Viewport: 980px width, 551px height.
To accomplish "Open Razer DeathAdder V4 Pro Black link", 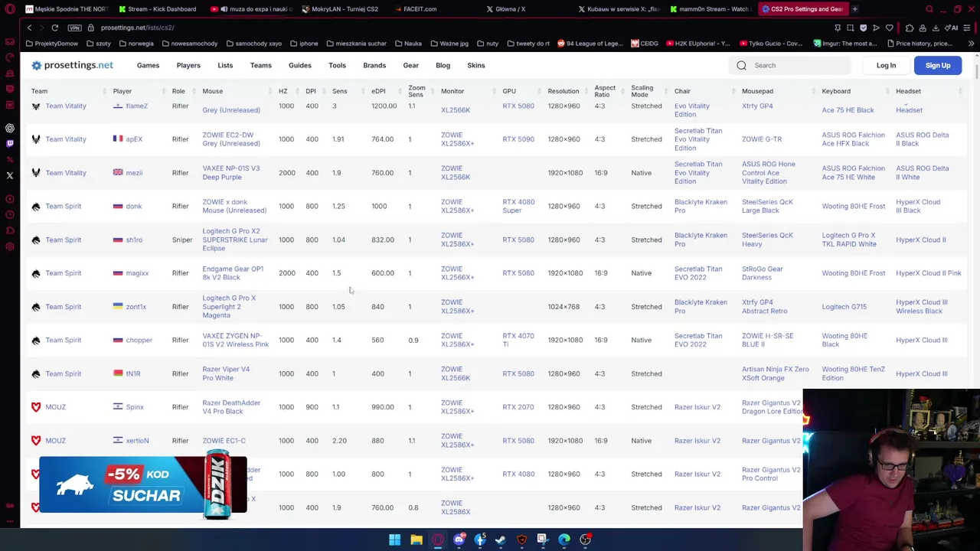I will pos(231,407).
